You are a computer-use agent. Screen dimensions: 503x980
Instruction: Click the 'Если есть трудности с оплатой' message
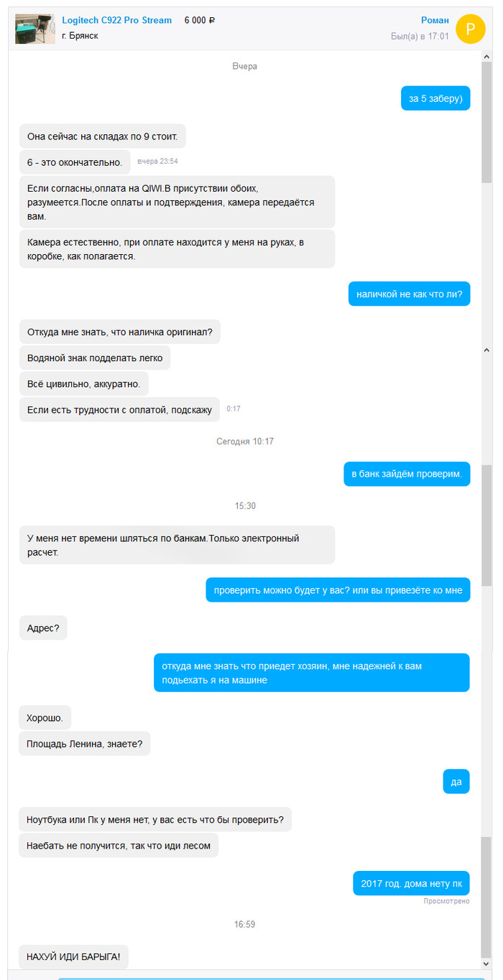[119, 410]
